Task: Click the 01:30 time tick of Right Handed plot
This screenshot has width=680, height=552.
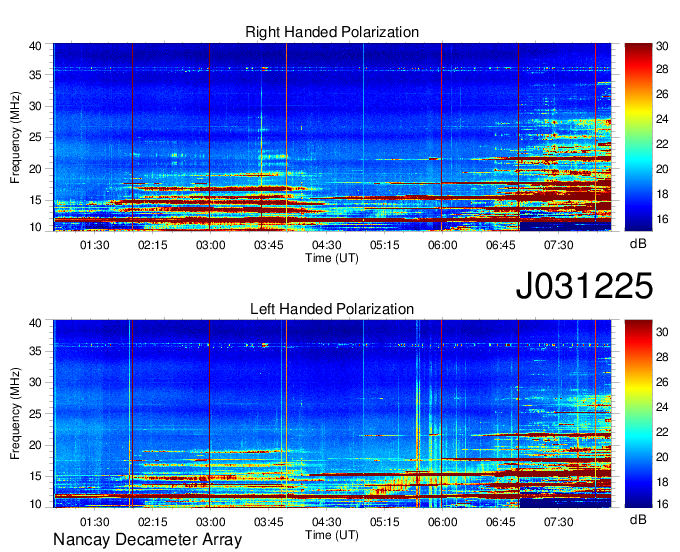Action: coord(95,245)
